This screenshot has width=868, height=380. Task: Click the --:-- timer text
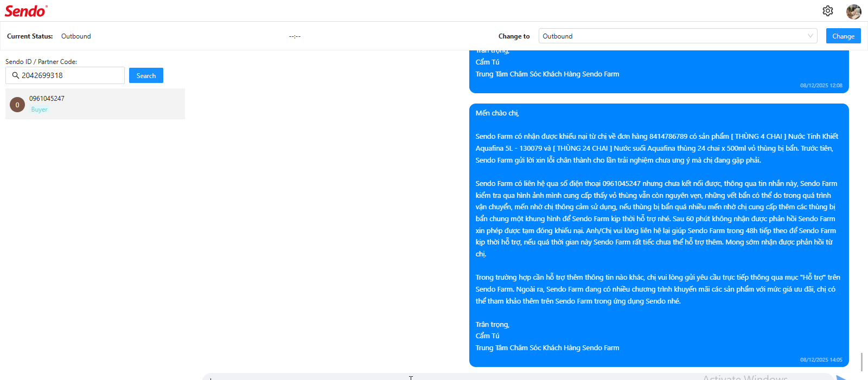click(x=295, y=36)
